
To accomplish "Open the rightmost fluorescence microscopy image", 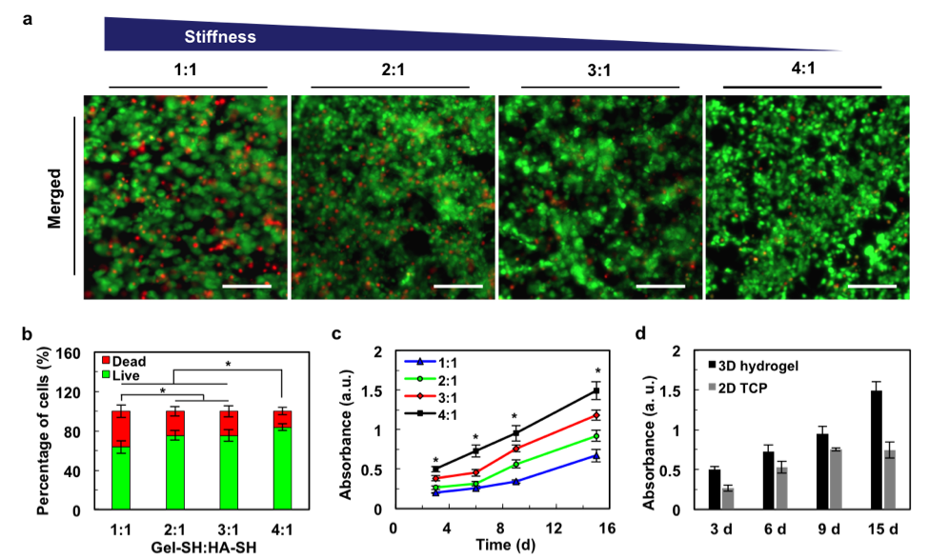I will [x=807, y=197].
